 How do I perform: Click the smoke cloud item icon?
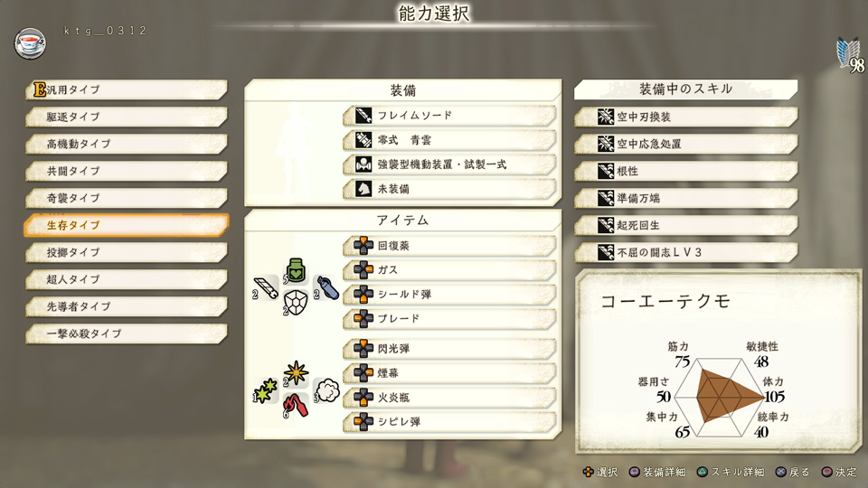click(327, 390)
